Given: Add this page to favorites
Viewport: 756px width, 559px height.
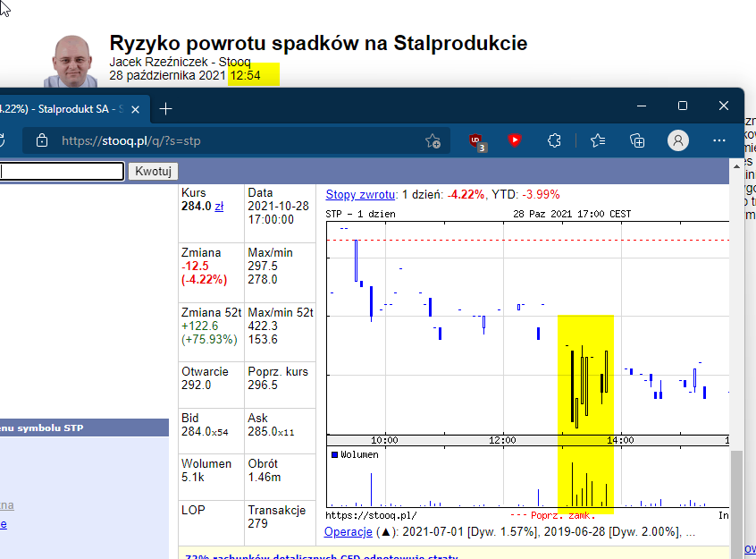Looking at the screenshot, I should 433,141.
